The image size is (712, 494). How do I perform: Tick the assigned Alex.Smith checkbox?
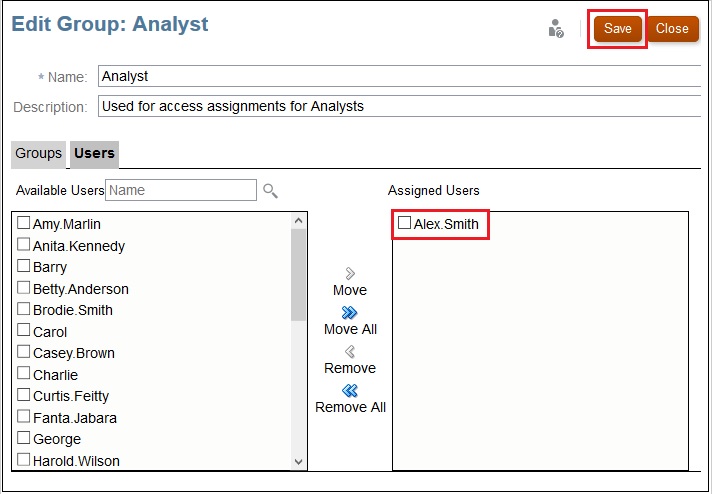[404, 222]
